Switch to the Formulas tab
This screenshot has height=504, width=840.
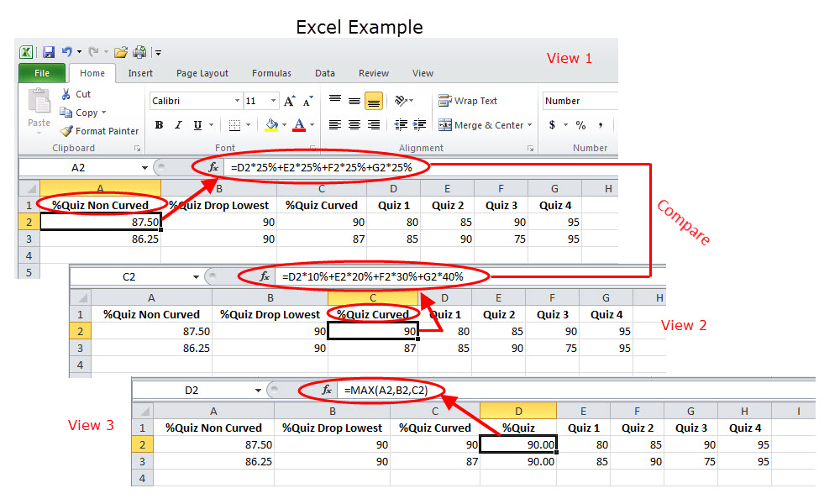point(271,73)
